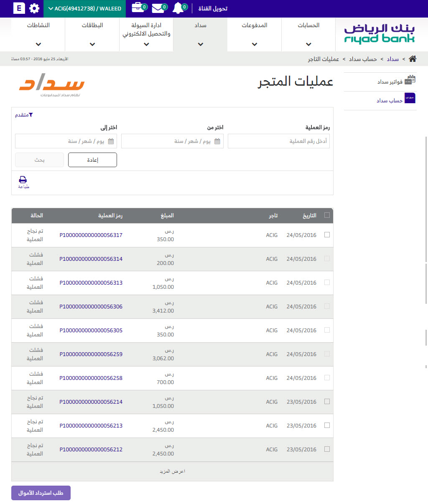Viewport: 428px width, 504px height.
Task: Open the settings gear icon
Action: pos(34,8)
